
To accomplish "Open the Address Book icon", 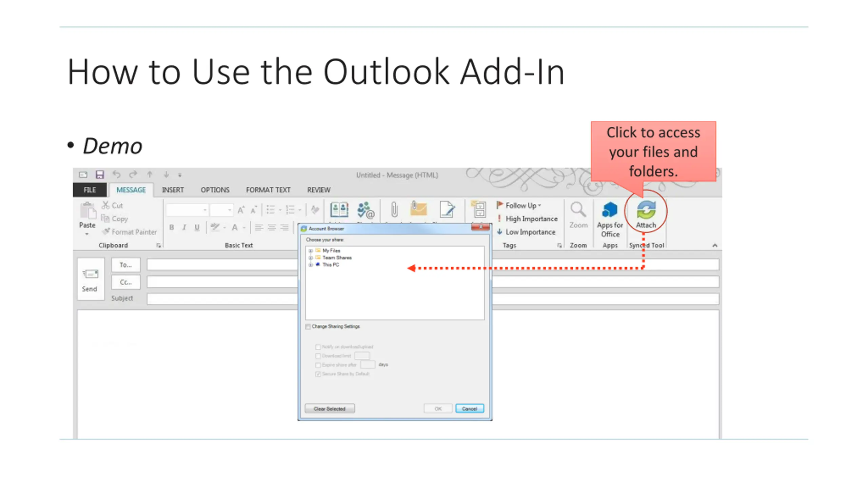I will (339, 209).
